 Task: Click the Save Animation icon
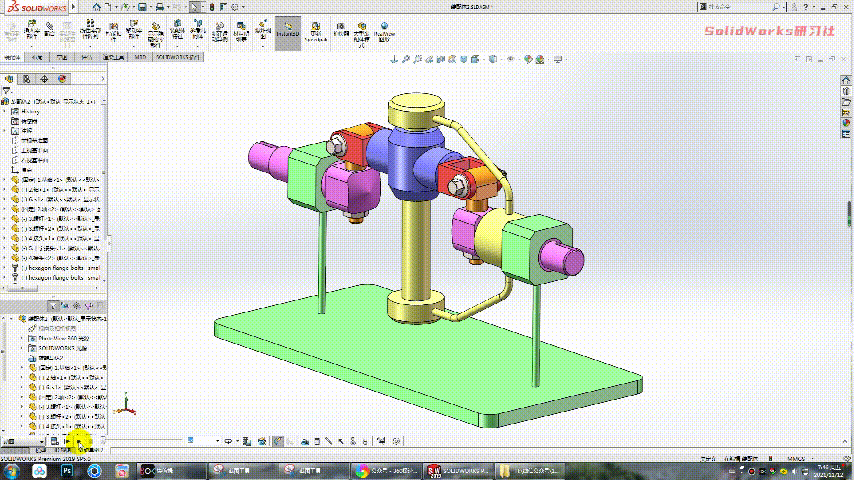pos(247,441)
